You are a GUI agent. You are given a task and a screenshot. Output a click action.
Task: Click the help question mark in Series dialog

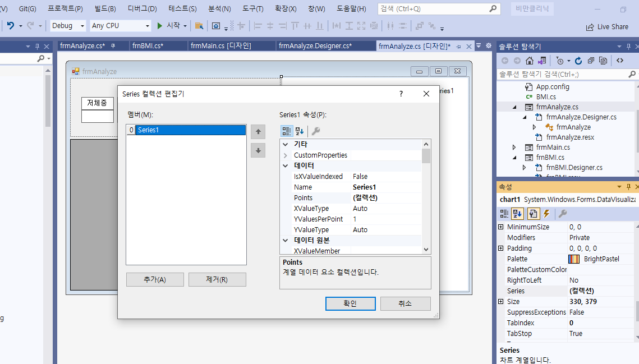click(x=401, y=94)
